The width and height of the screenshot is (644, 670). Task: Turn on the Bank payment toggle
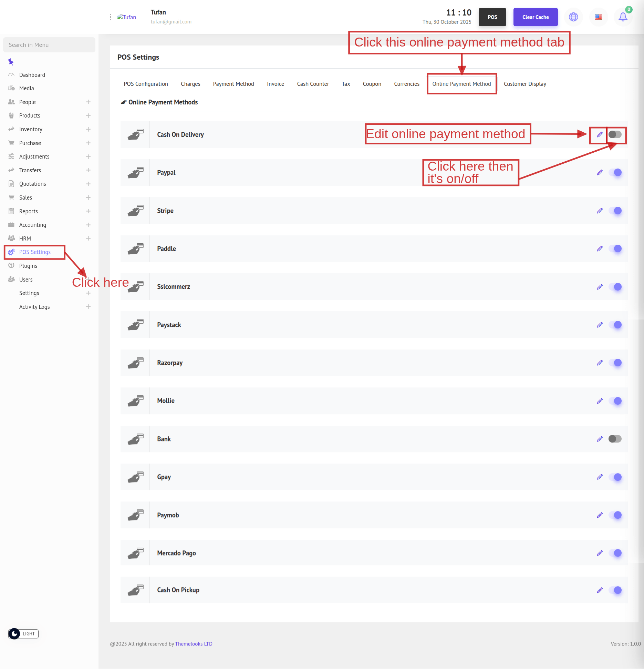point(615,439)
